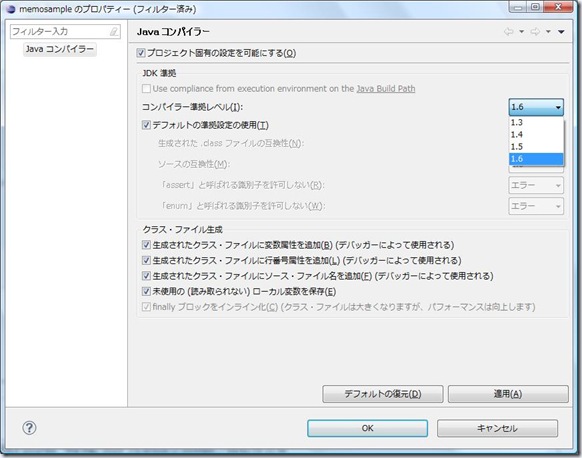Toggle ソース・ファイル名を追加 checkbox
582x458 pixels.
pyautogui.click(x=146, y=276)
